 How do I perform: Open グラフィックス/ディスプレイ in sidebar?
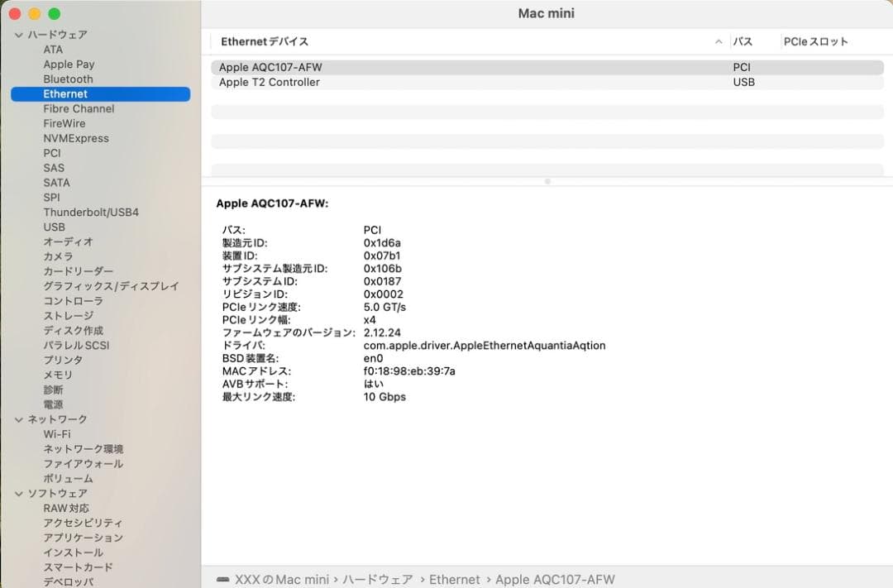pos(111,287)
